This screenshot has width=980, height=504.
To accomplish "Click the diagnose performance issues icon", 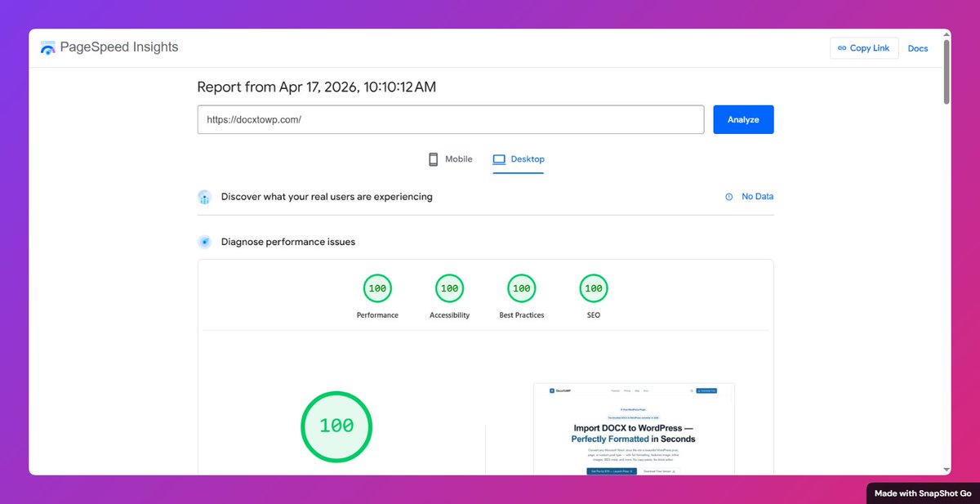I will click(x=205, y=242).
